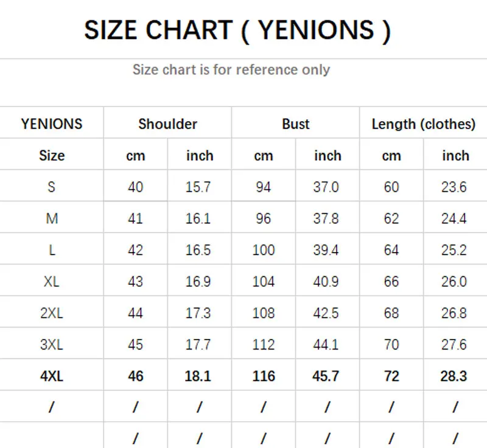Select the M size row label
The height and width of the screenshot is (448, 487).
click(x=52, y=219)
